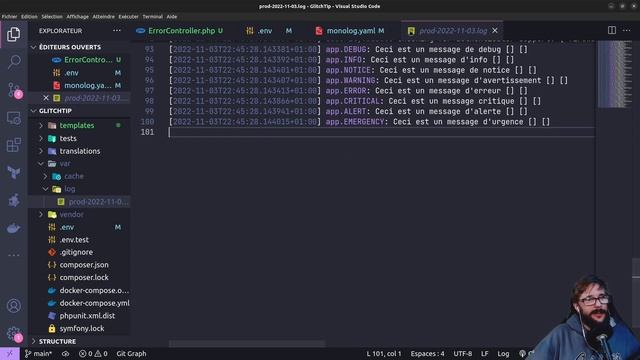Screen dimensions: 640x360
Task: Open docker-compose.yml file
Action: coord(79,303)
